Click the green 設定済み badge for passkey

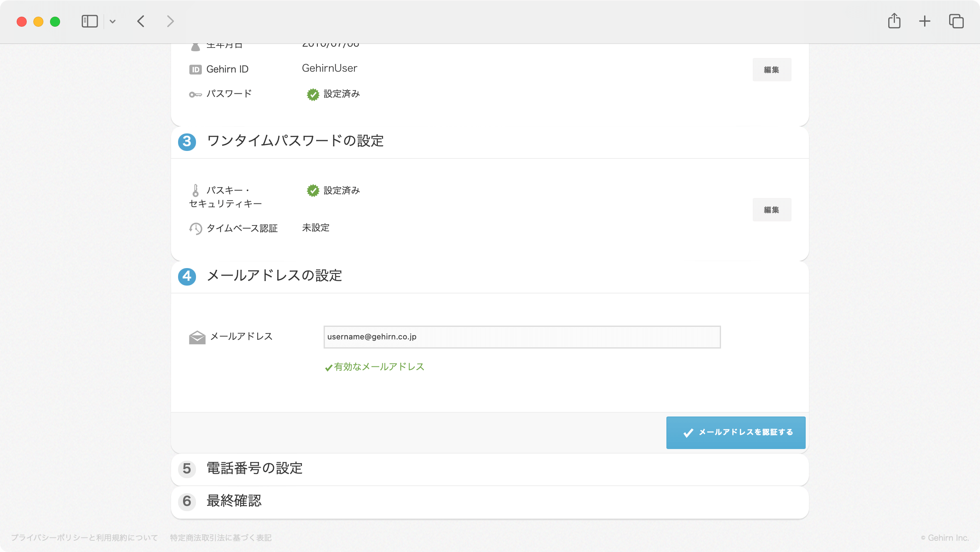(x=312, y=190)
